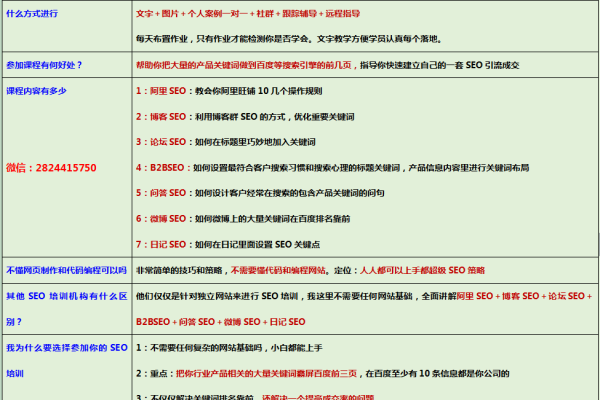The height and width of the screenshot is (400, 600).
Task: Click the red text '把你行业产品相关的大量关键词霸屏百度前三页'
Action: pos(266,374)
